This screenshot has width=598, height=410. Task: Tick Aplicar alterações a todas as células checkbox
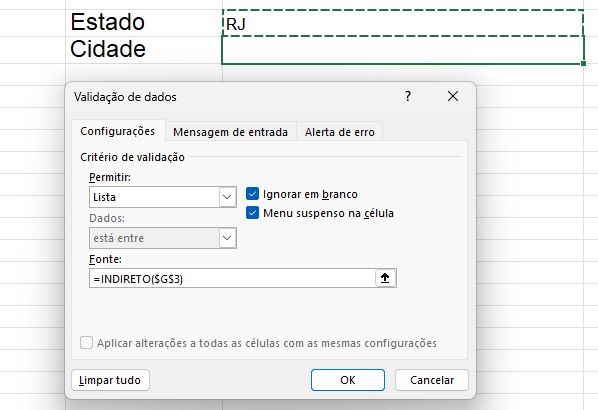pyautogui.click(x=86, y=342)
